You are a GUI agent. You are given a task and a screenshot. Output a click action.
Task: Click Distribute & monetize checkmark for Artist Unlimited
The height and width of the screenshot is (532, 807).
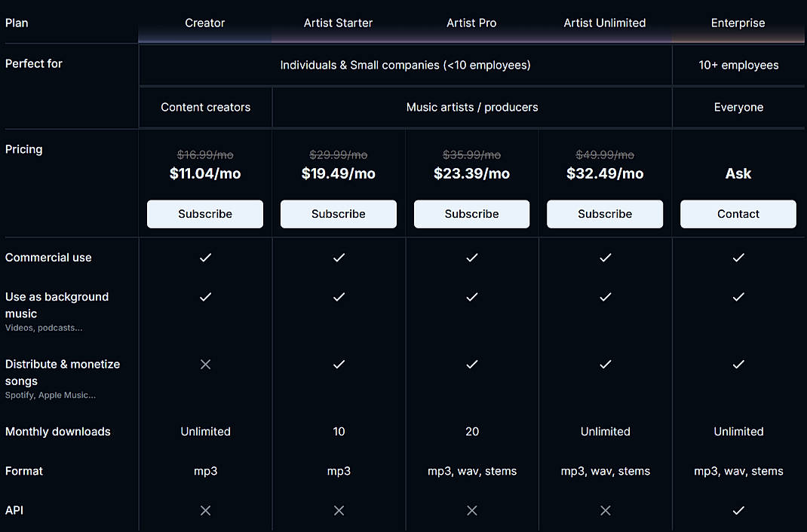click(605, 365)
